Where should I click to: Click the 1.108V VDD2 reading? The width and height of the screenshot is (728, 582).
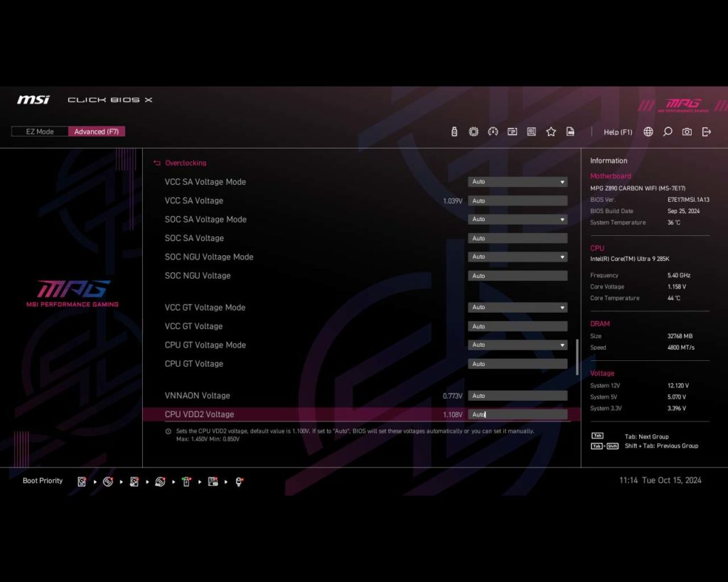pos(453,414)
